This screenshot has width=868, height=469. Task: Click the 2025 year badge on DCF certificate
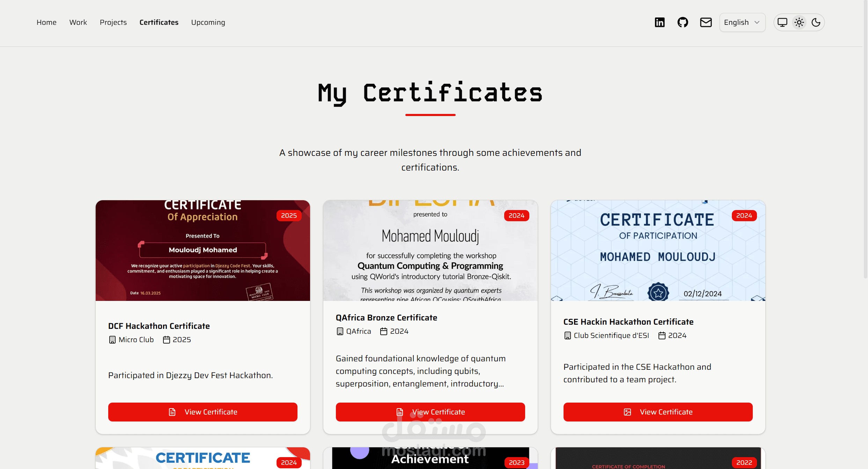289,216
